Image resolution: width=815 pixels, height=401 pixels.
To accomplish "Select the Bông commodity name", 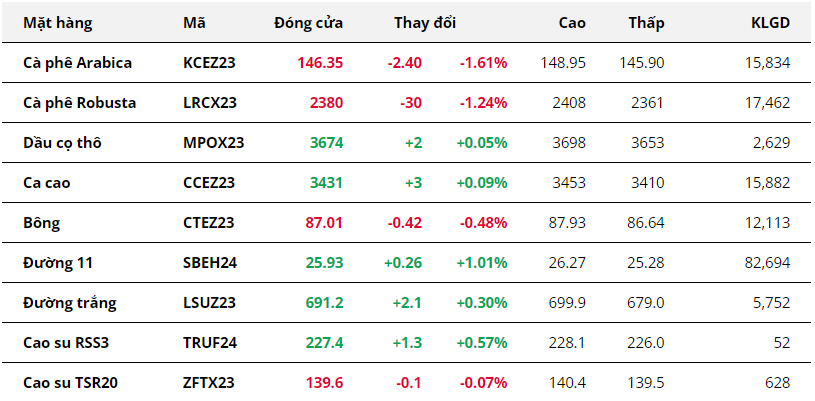I will [x=40, y=222].
